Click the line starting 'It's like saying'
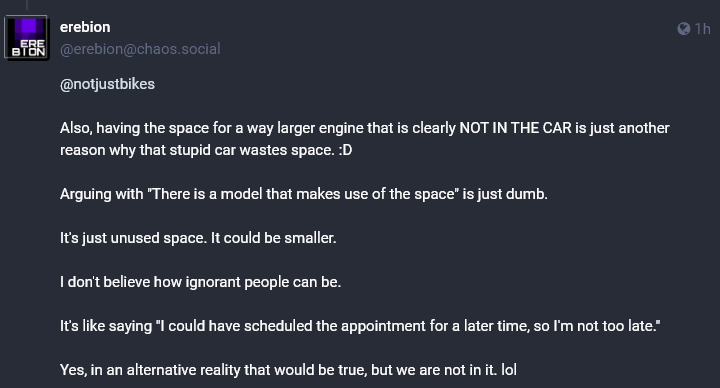The width and height of the screenshot is (720, 388). click(x=360, y=326)
